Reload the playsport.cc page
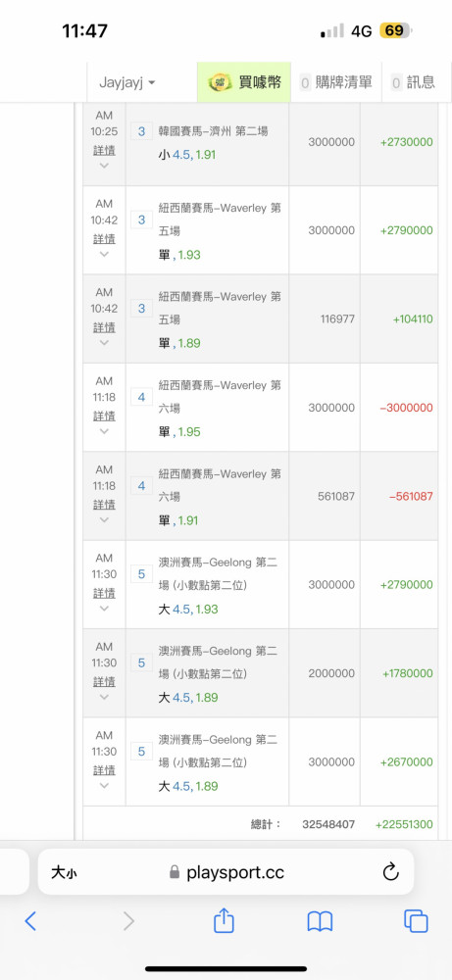The height and width of the screenshot is (980, 452). (391, 871)
